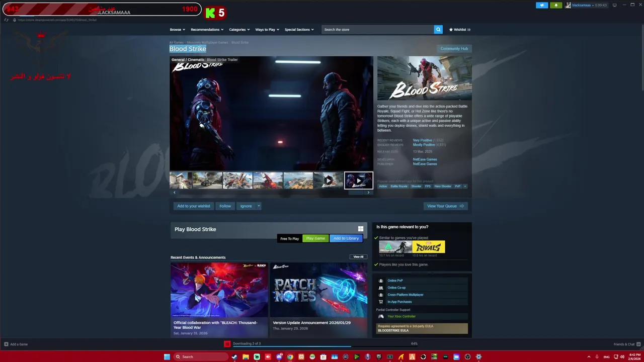Click the Online Co-op feature icon

pos(381,288)
